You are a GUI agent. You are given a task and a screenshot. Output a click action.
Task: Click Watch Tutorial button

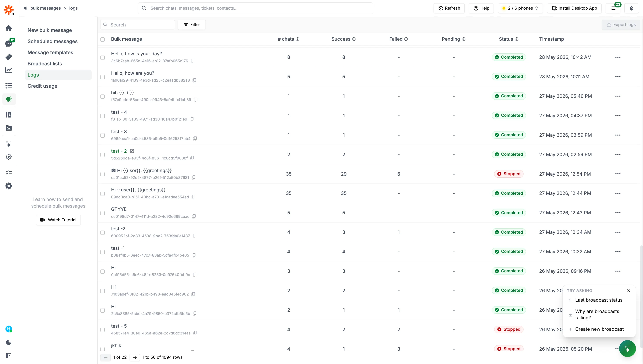point(58,220)
